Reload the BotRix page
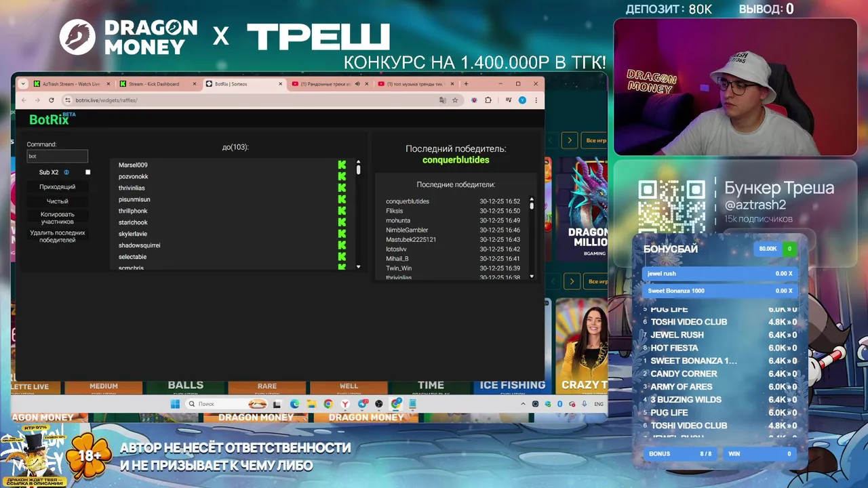The width and height of the screenshot is (868, 488). click(51, 100)
